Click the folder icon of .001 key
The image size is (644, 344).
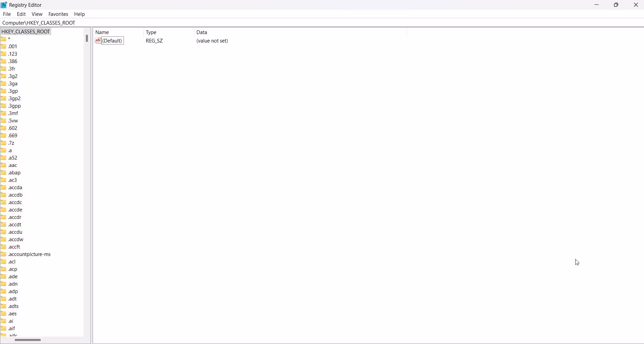click(4, 47)
